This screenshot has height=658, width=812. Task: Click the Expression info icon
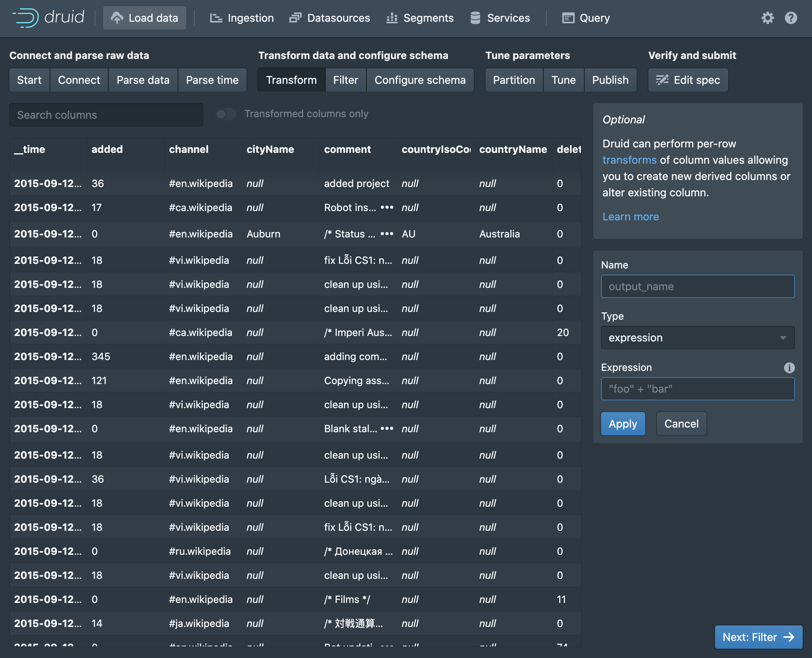(789, 367)
